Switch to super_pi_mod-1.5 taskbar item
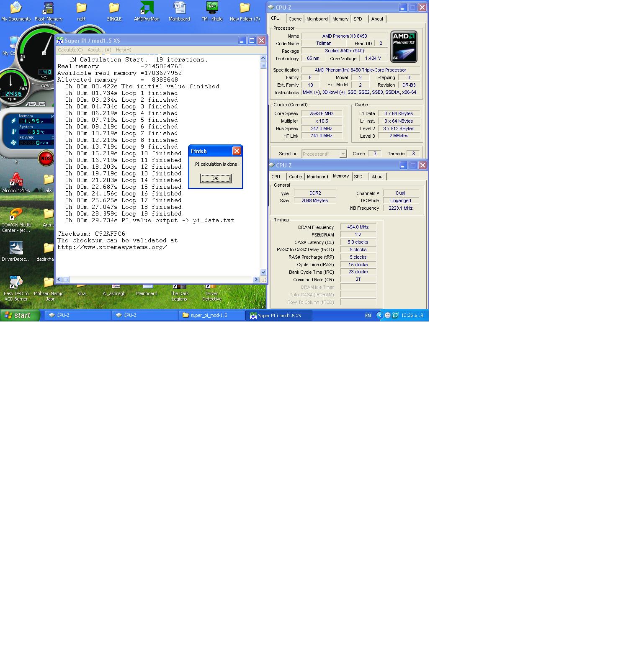This screenshot has width=644, height=658. [x=212, y=315]
